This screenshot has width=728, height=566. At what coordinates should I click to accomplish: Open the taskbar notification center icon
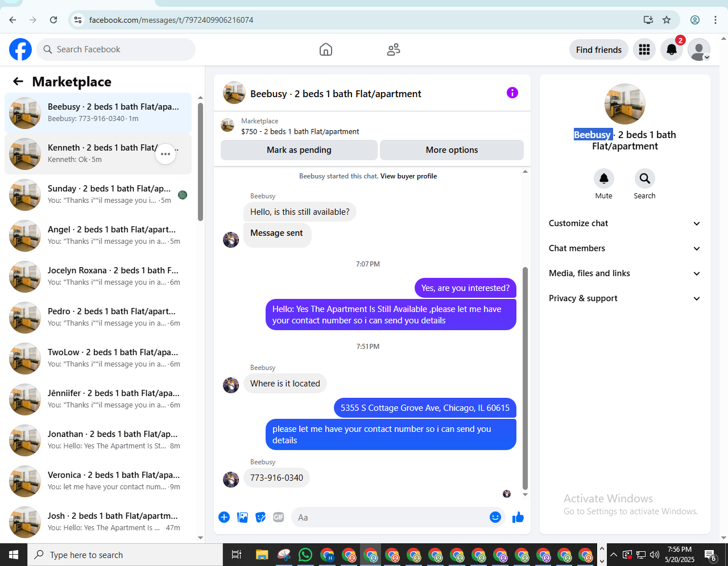tap(710, 555)
